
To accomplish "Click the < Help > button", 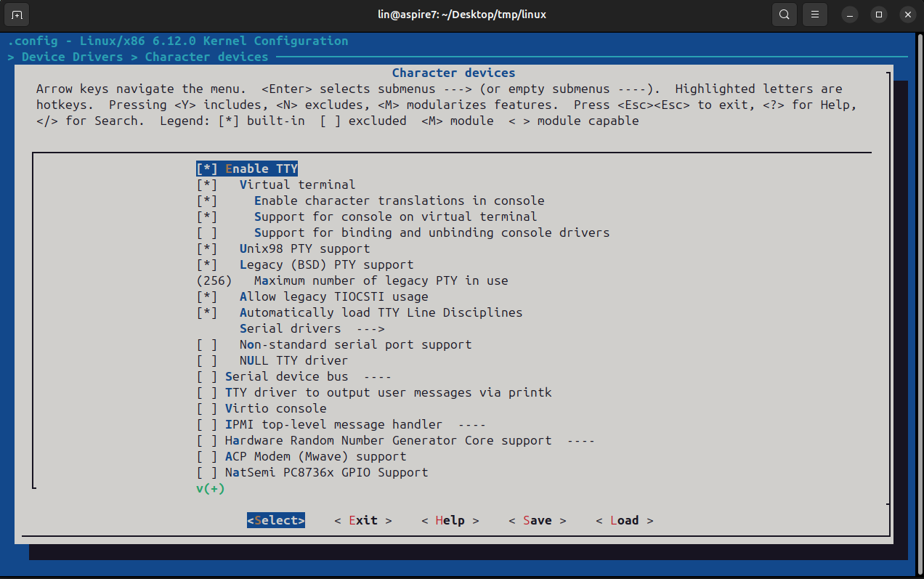I will tap(450, 520).
